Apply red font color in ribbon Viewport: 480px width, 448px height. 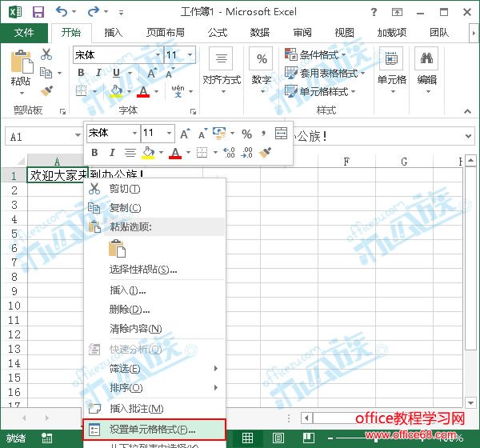[143, 91]
